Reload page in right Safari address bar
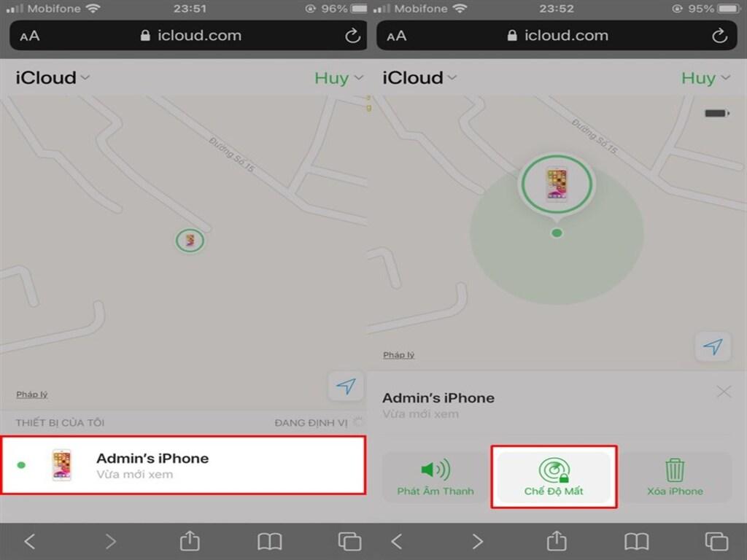Image resolution: width=747 pixels, height=560 pixels. tap(719, 36)
